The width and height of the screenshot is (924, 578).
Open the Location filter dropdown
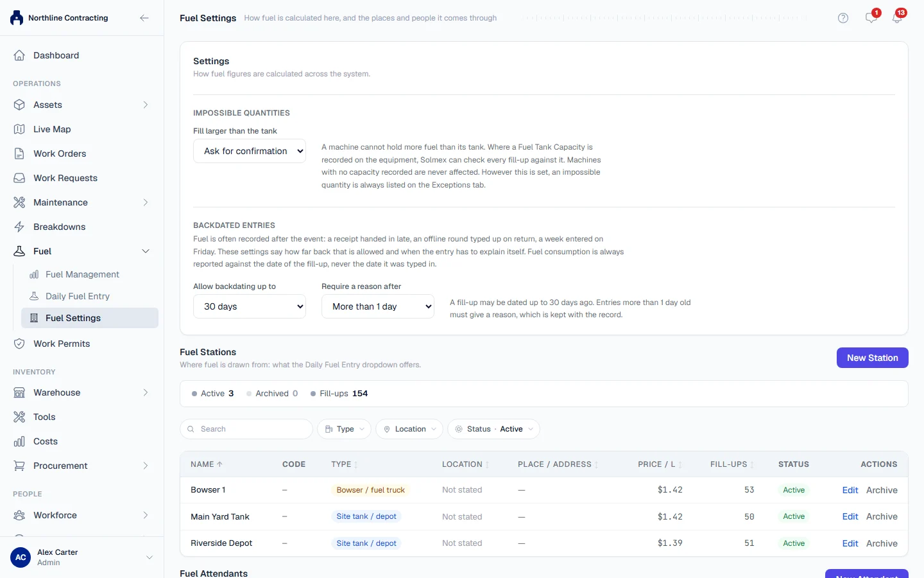pos(409,429)
